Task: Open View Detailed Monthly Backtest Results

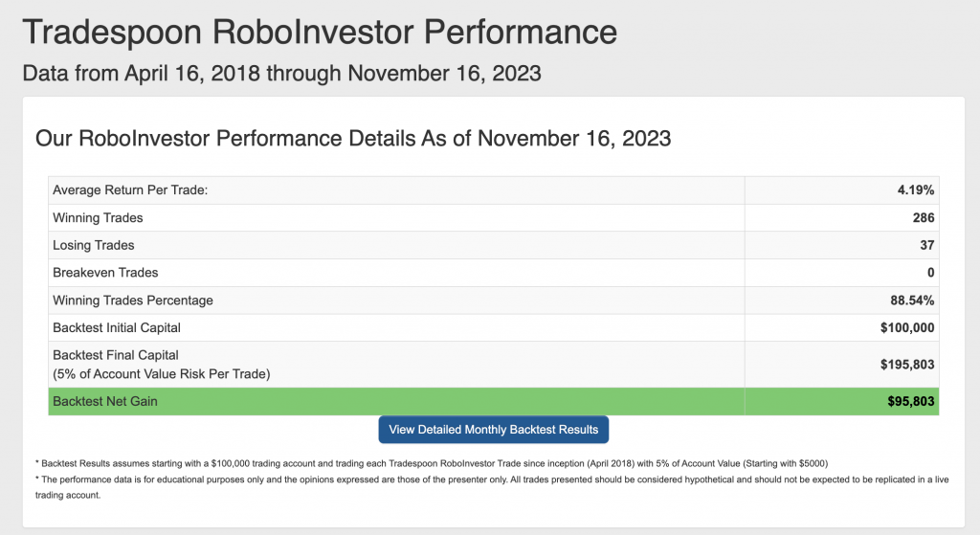Action: tap(493, 430)
